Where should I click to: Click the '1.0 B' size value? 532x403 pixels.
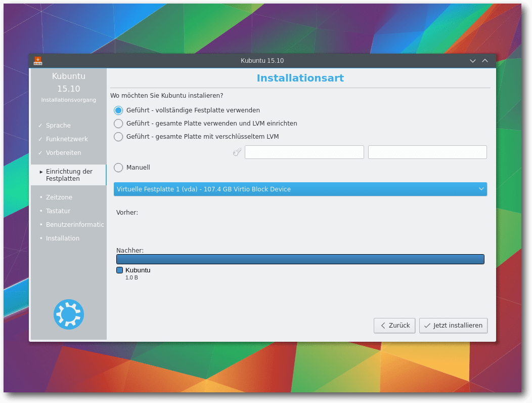[131, 277]
